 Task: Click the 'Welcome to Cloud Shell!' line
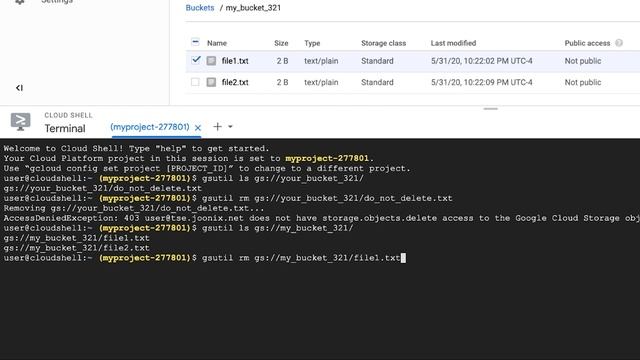point(137,149)
